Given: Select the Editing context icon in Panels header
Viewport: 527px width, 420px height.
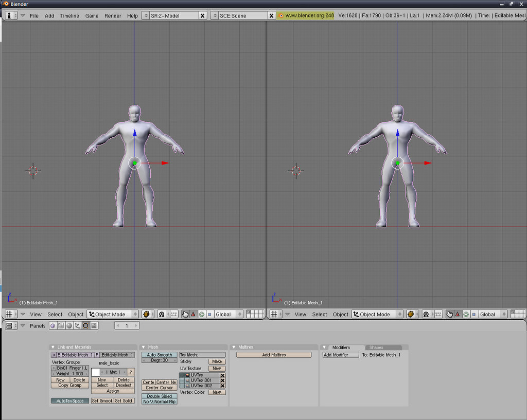Looking at the screenshot, I should click(x=85, y=326).
